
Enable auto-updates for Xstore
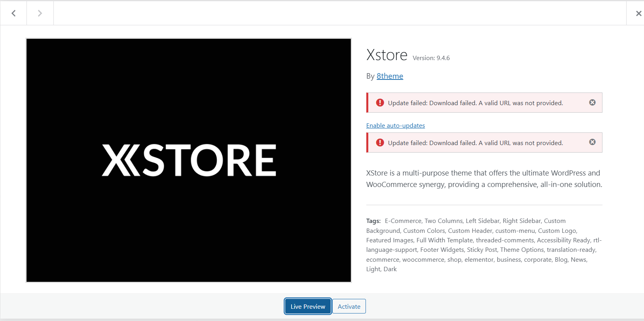click(x=395, y=125)
